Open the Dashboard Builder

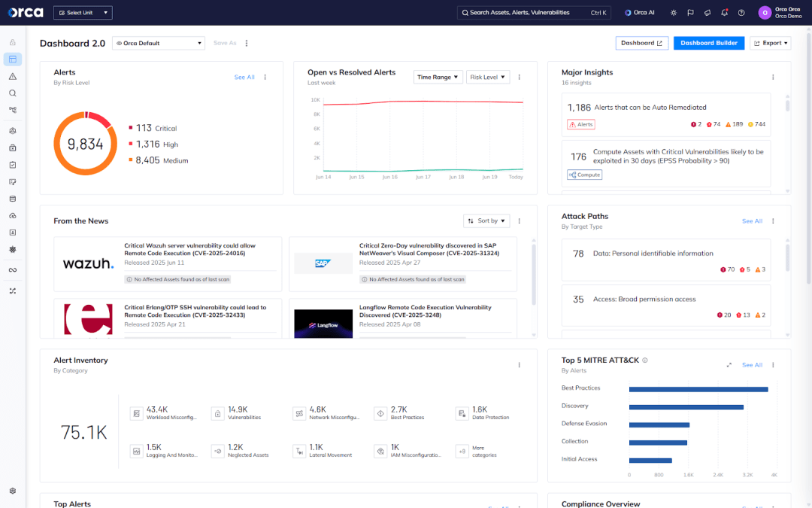pyautogui.click(x=708, y=43)
